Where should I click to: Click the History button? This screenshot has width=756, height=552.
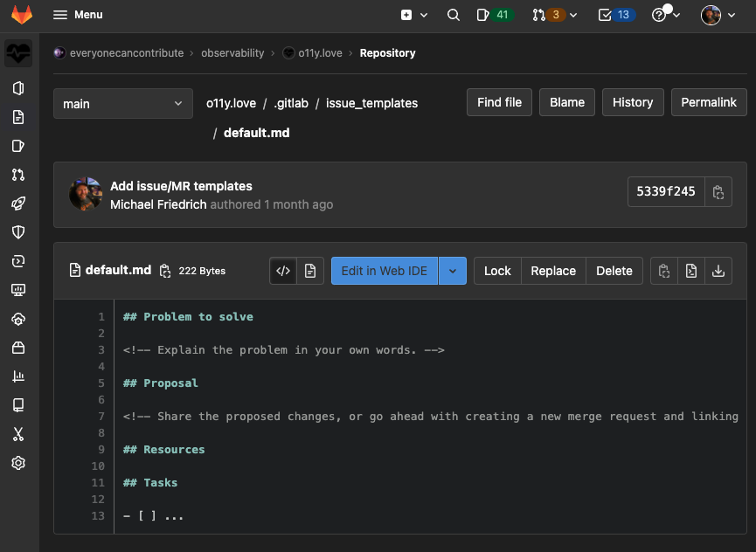coord(633,102)
